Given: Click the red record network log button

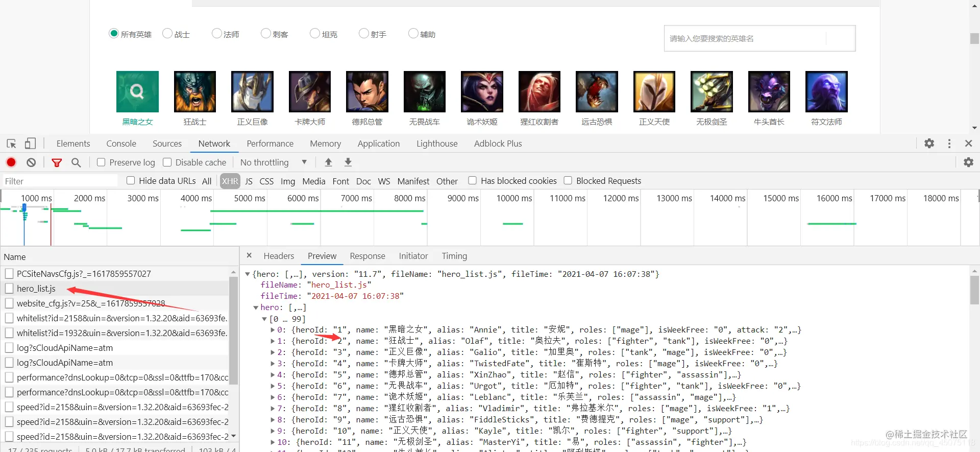Looking at the screenshot, I should pyautogui.click(x=11, y=162).
